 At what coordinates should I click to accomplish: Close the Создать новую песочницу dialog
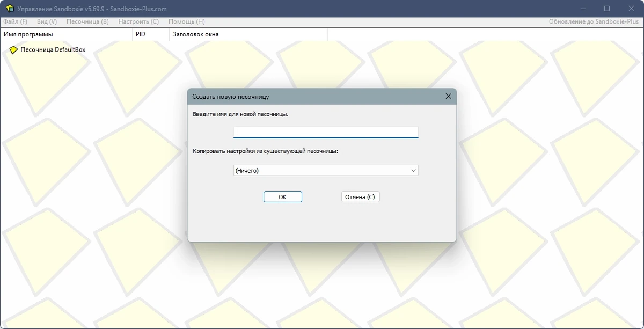449,97
